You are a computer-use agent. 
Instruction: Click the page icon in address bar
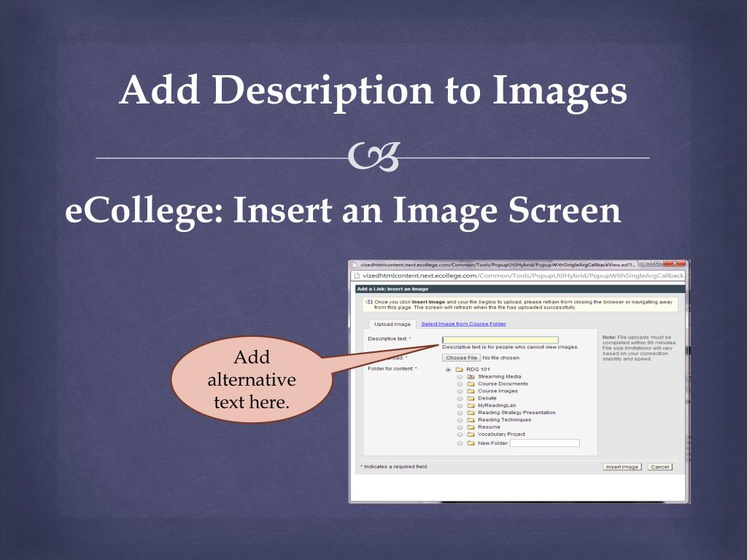356,276
